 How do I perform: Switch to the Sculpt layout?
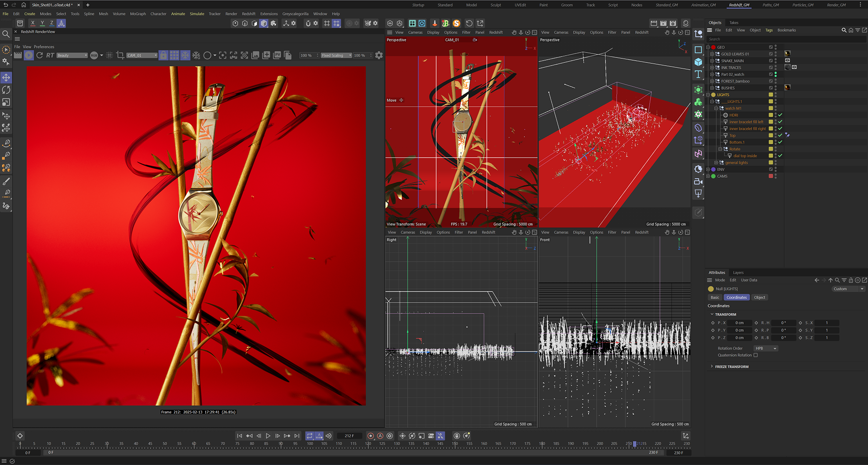(x=495, y=5)
